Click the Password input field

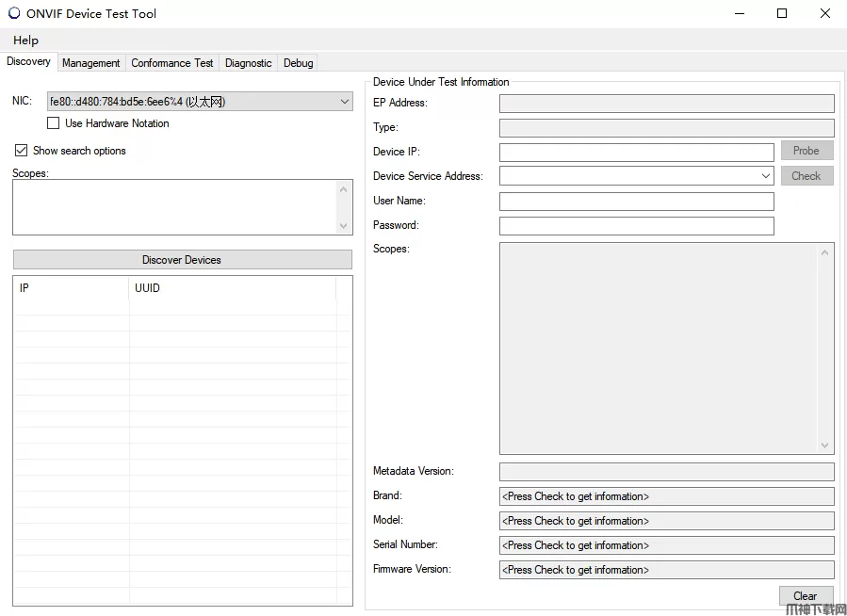point(636,226)
